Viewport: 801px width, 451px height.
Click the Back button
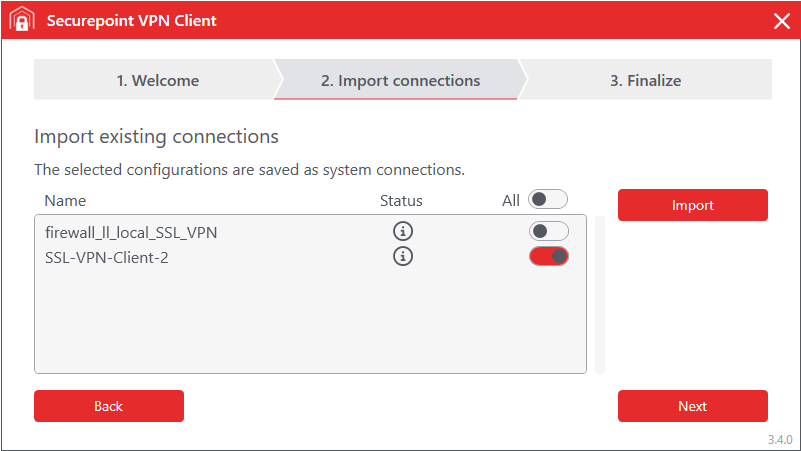tap(108, 406)
